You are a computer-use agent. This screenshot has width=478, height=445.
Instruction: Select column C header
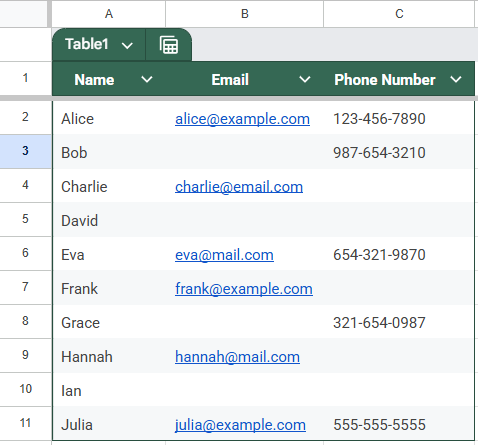[399, 14]
